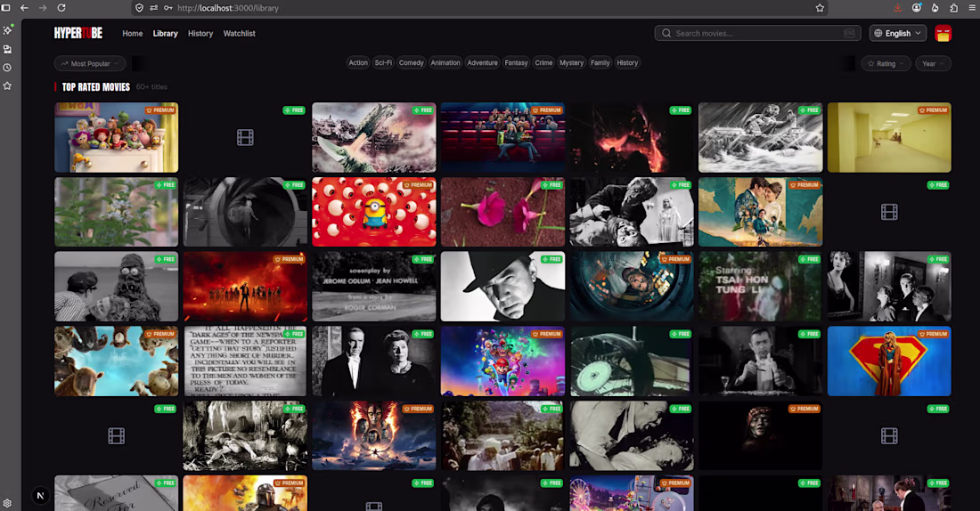Open the browser downloads icon
The image size is (980, 511).
(x=897, y=8)
